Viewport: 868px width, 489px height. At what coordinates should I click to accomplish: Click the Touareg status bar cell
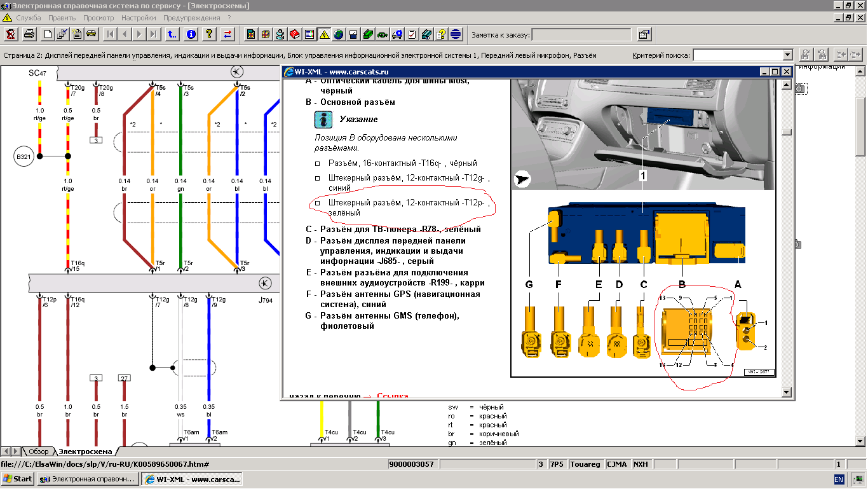point(585,464)
